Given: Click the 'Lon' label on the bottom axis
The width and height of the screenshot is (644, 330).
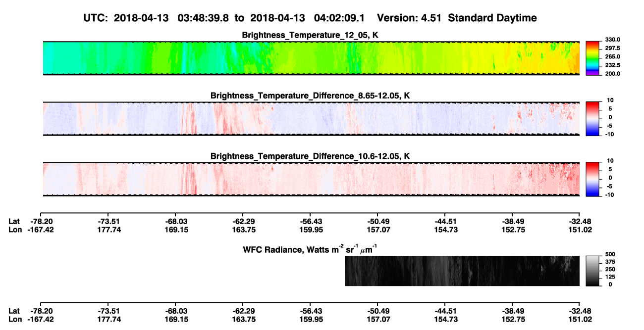Looking at the screenshot, I should [15, 319].
